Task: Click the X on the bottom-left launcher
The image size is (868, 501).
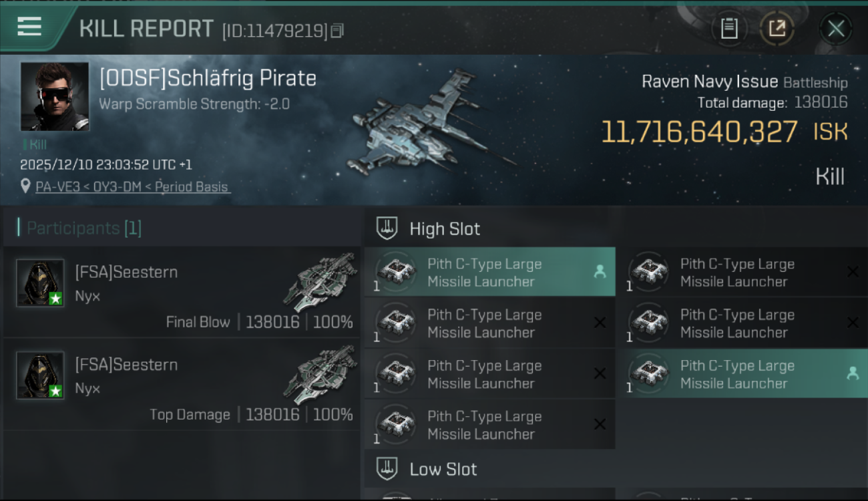Action: tap(600, 424)
